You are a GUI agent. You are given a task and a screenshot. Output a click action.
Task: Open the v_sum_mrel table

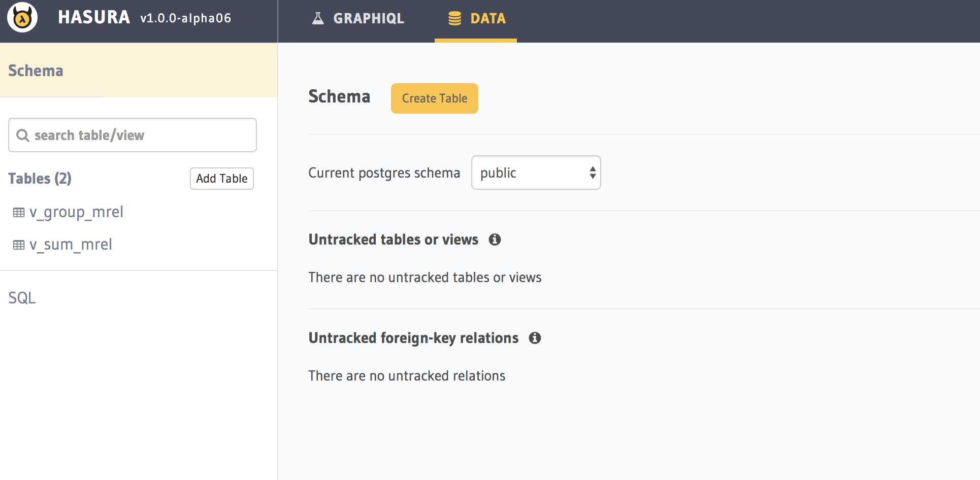(x=71, y=245)
